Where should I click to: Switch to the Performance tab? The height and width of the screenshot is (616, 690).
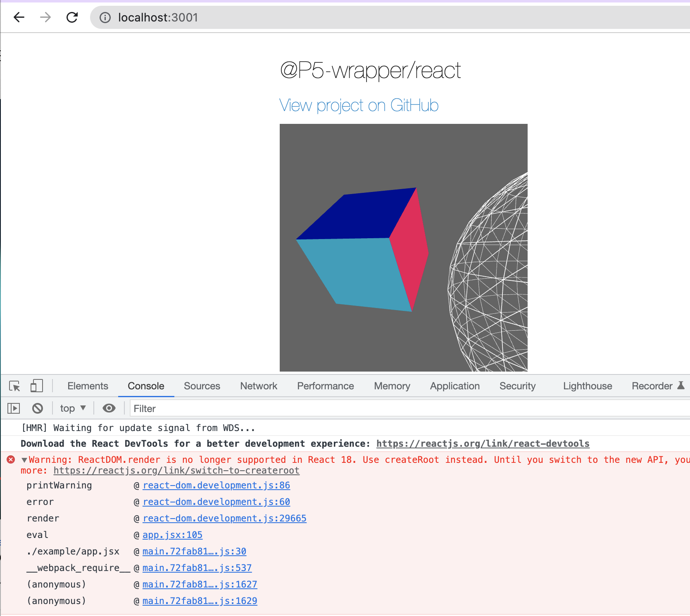click(326, 386)
